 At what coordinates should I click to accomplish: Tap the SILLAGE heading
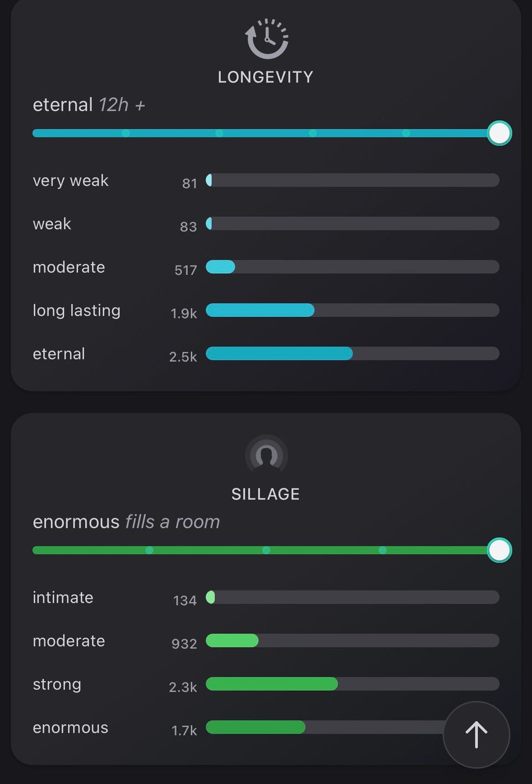[265, 494]
